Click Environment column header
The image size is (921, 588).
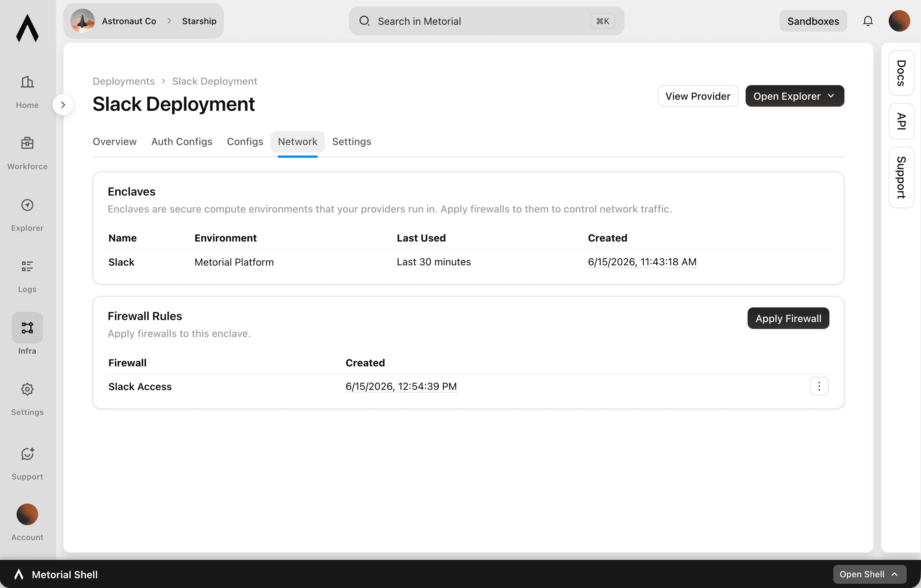pos(225,238)
